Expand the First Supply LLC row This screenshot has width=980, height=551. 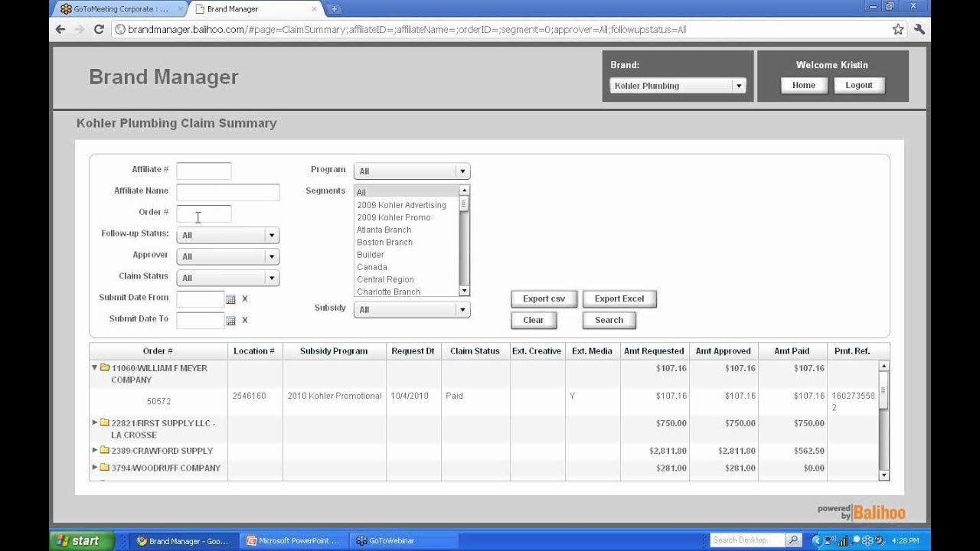pyautogui.click(x=95, y=422)
